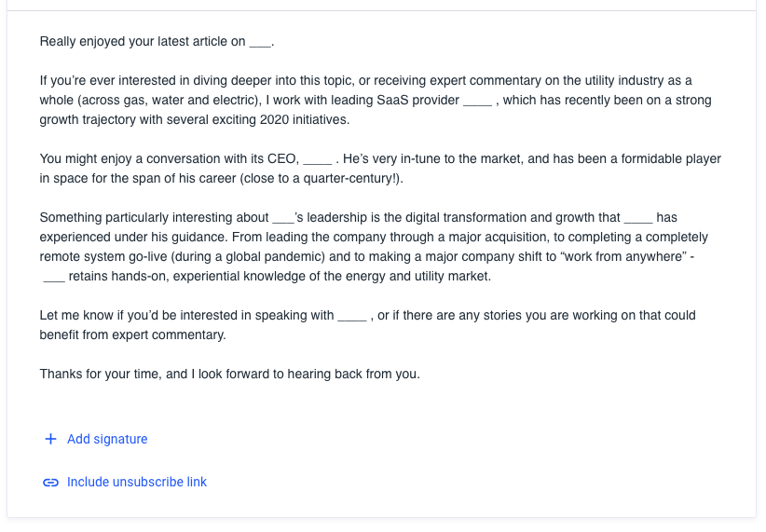
Task: Click the "Really enjoyed your latest article" line
Action: [140, 42]
